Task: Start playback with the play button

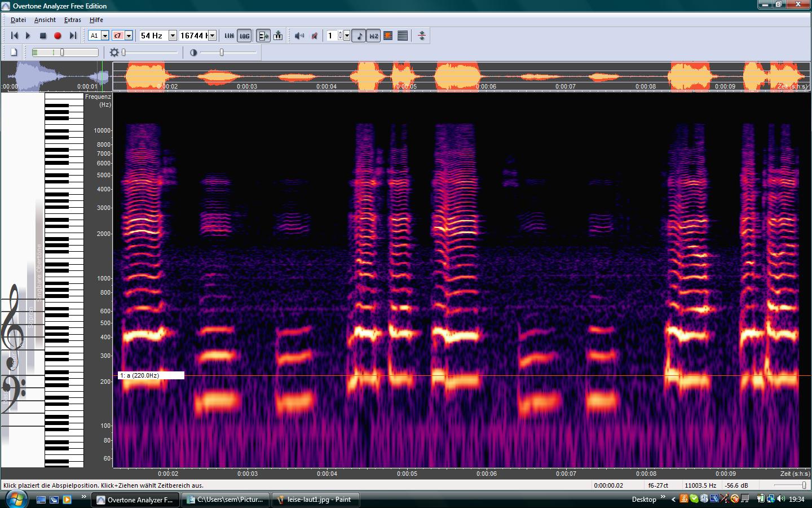Action: pyautogui.click(x=28, y=36)
